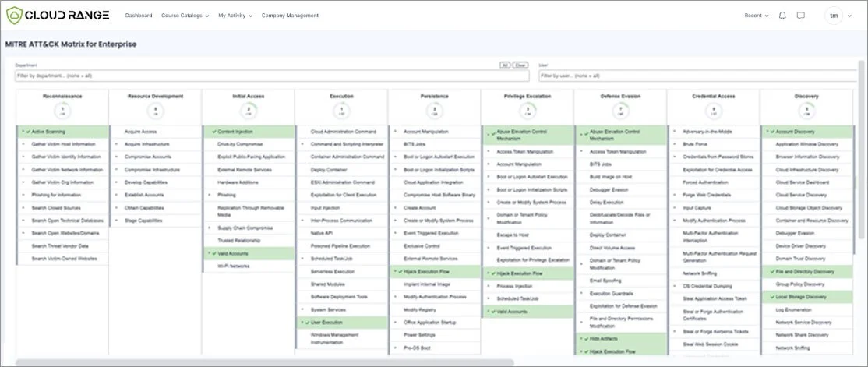Select Local Storage Discovery technique
Image resolution: width=868 pixels, height=367 pixels.
pyautogui.click(x=806, y=297)
